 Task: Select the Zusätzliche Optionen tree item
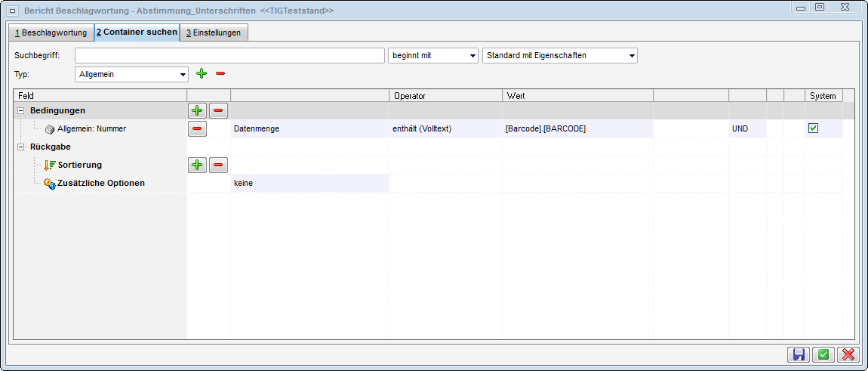point(101,183)
